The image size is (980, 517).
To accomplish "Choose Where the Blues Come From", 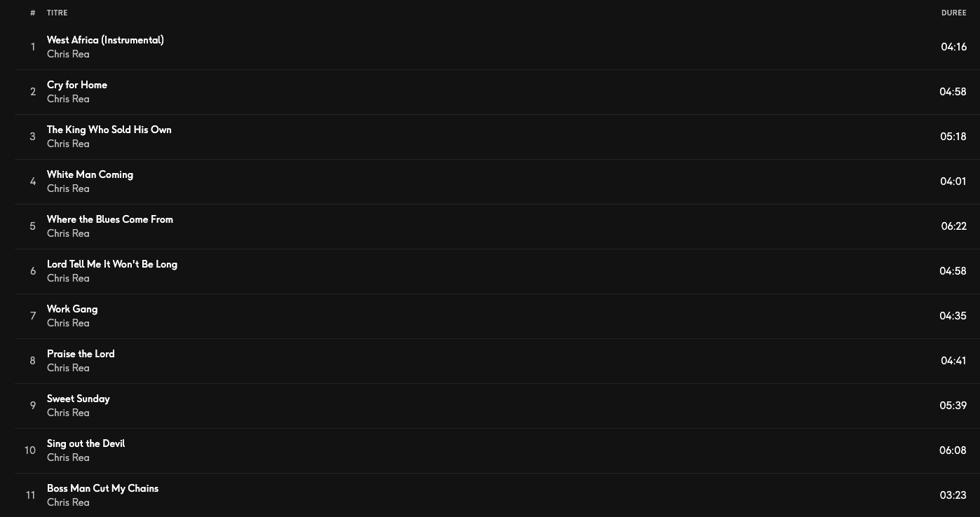I will point(110,219).
